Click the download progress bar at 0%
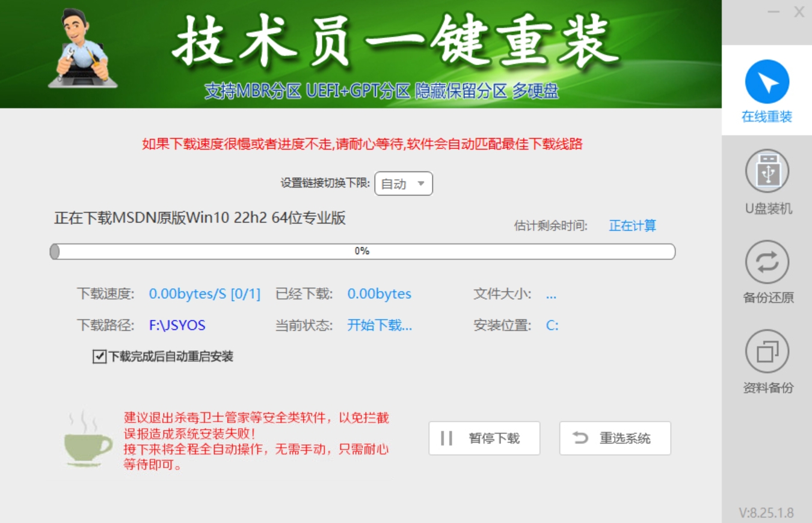This screenshot has width=812, height=523. click(x=362, y=251)
